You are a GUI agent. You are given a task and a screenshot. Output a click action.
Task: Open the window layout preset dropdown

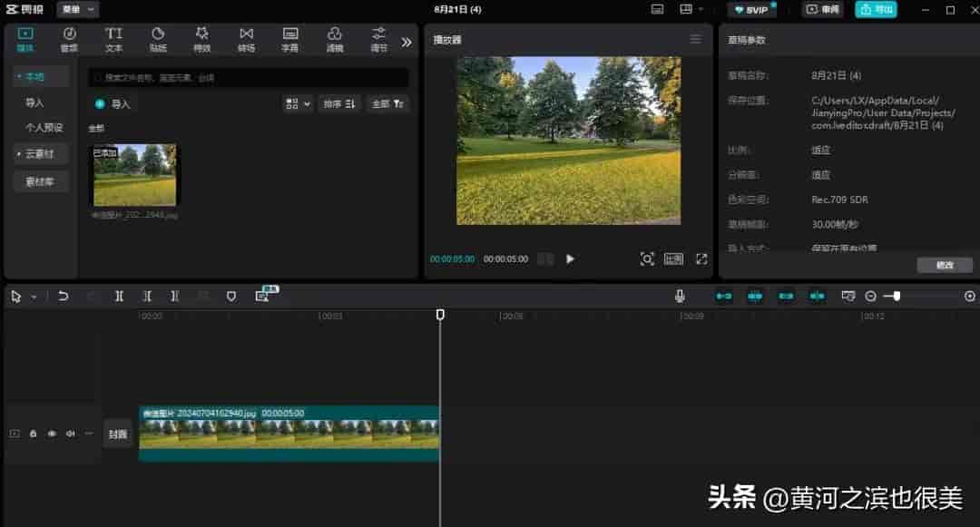[691, 9]
